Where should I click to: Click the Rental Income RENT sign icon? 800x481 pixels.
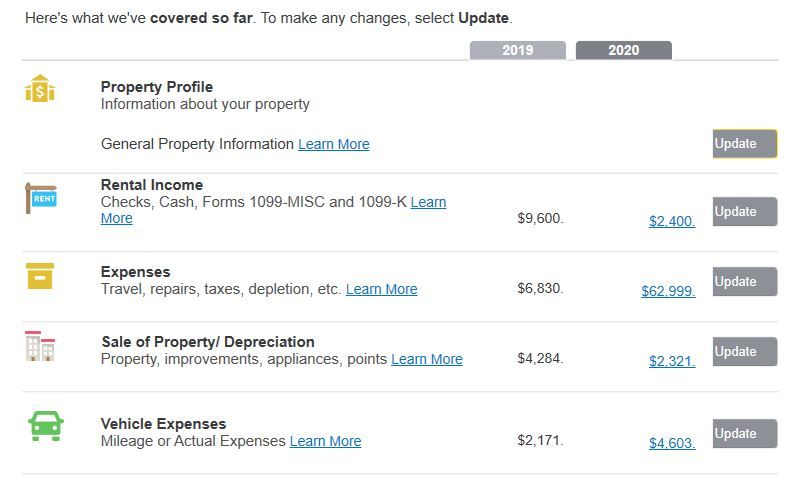click(x=41, y=198)
